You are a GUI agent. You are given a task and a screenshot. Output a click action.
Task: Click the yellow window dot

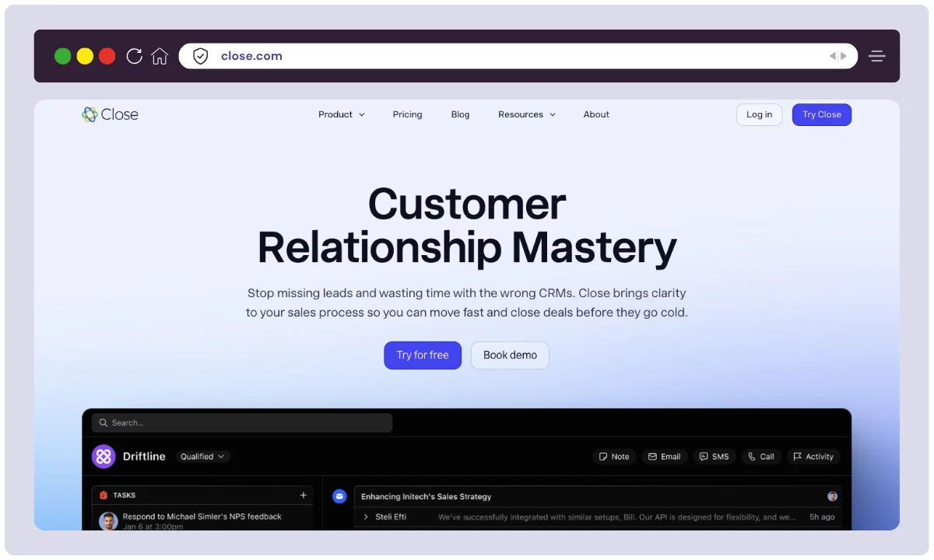pyautogui.click(x=85, y=56)
